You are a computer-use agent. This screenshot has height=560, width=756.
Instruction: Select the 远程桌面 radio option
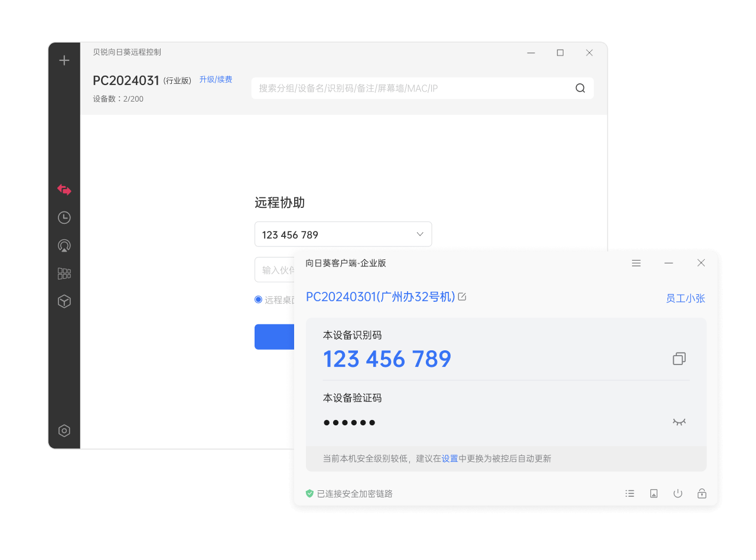point(258,299)
